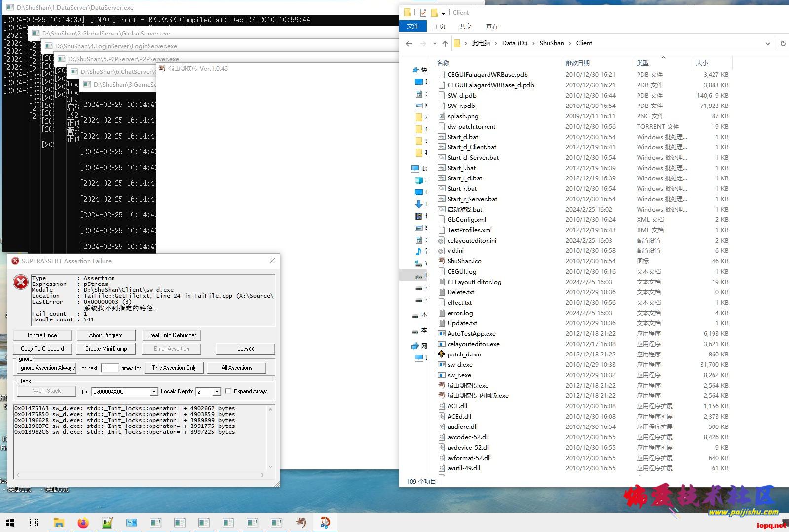Select the vld.ini file icon
This screenshot has width=789, height=532.
coord(442,250)
